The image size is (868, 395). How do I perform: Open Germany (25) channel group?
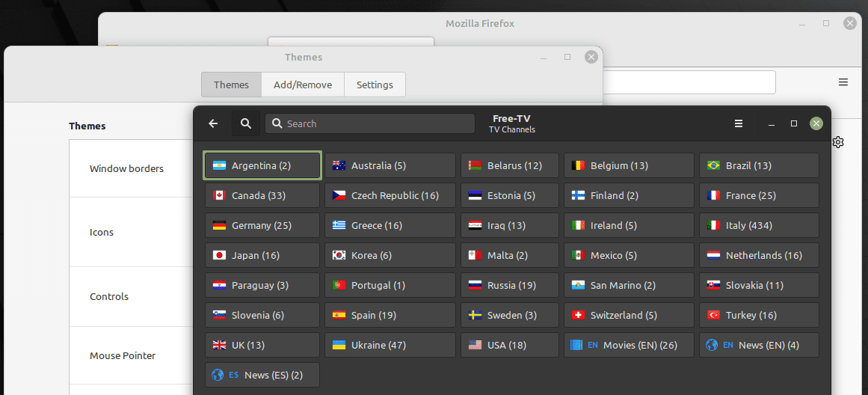point(262,225)
